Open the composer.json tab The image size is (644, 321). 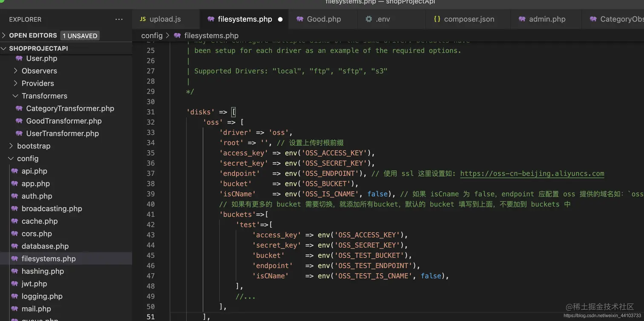(x=468, y=19)
